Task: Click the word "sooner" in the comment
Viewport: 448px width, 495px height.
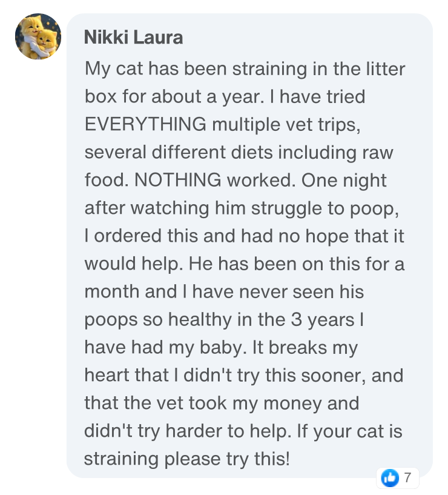Action: (x=329, y=375)
